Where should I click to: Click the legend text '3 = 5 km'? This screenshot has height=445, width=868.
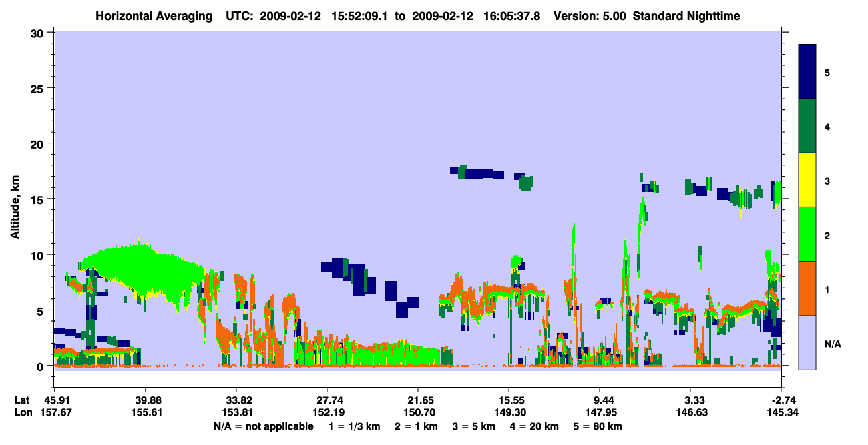tap(474, 426)
